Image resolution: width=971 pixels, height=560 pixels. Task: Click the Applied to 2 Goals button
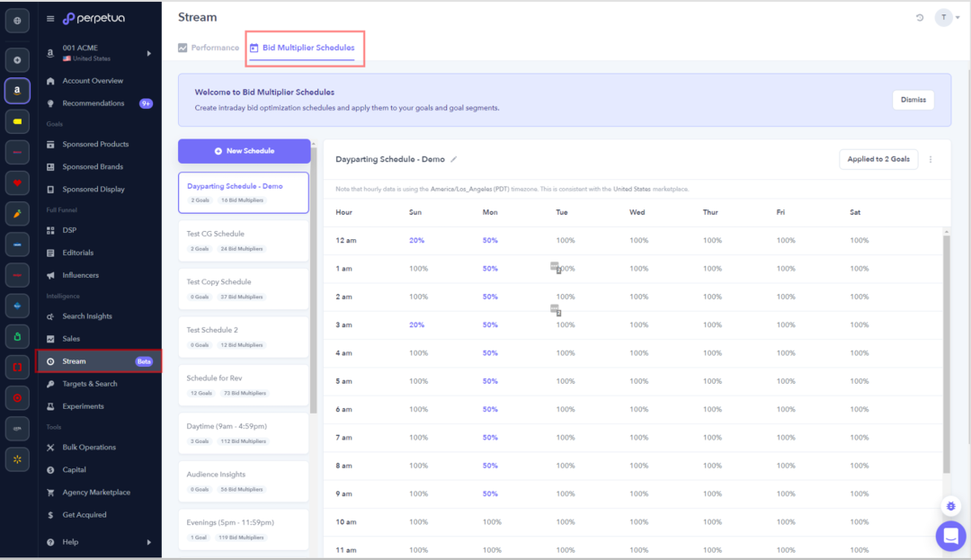[877, 159]
